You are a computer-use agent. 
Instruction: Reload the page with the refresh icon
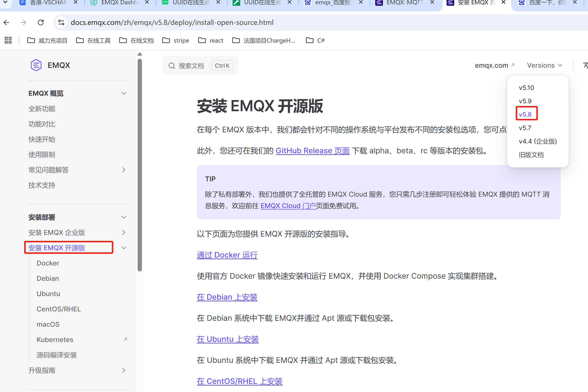point(41,22)
